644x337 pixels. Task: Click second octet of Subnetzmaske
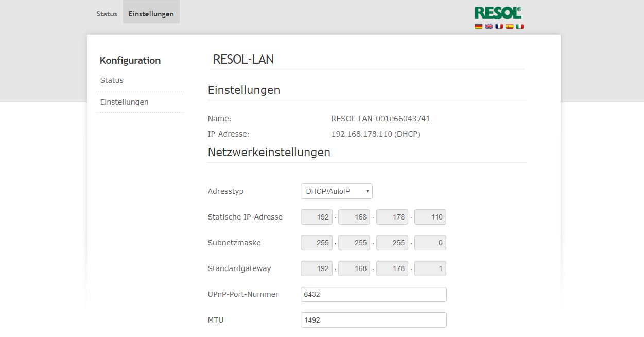pyautogui.click(x=355, y=243)
